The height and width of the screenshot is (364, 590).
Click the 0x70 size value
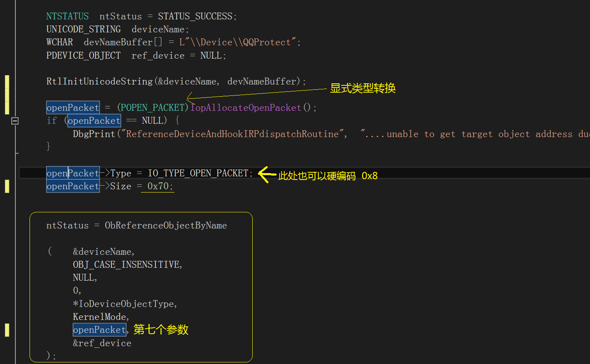click(158, 186)
